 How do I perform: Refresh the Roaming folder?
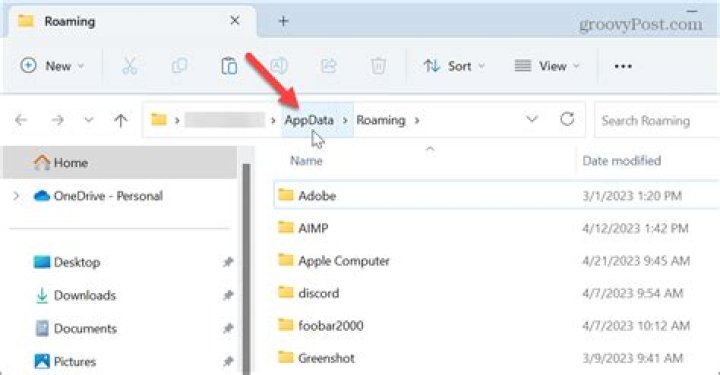(x=567, y=119)
